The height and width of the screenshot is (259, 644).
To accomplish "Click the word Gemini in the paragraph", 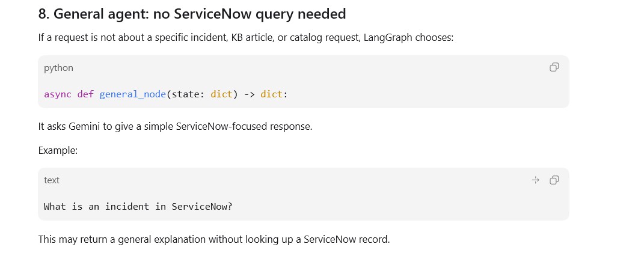I will pos(85,126).
